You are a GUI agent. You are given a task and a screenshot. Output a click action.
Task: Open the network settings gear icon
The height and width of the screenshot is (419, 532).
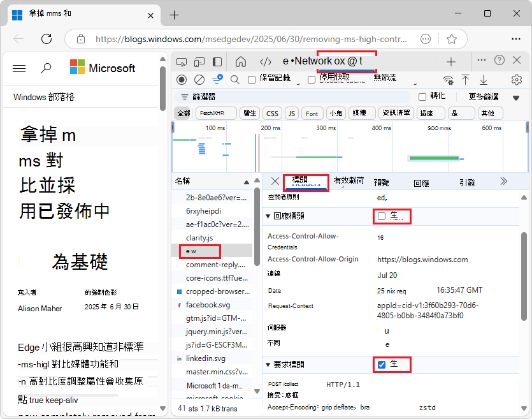pyautogui.click(x=517, y=80)
